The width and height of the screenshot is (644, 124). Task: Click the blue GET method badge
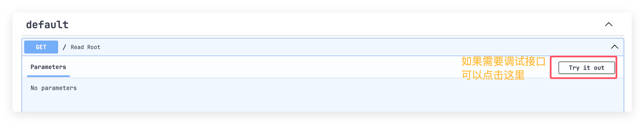point(41,47)
